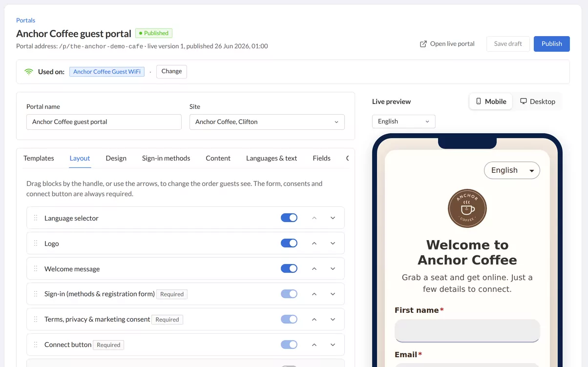
Task: Move Welcome message block up
Action: [314, 268]
